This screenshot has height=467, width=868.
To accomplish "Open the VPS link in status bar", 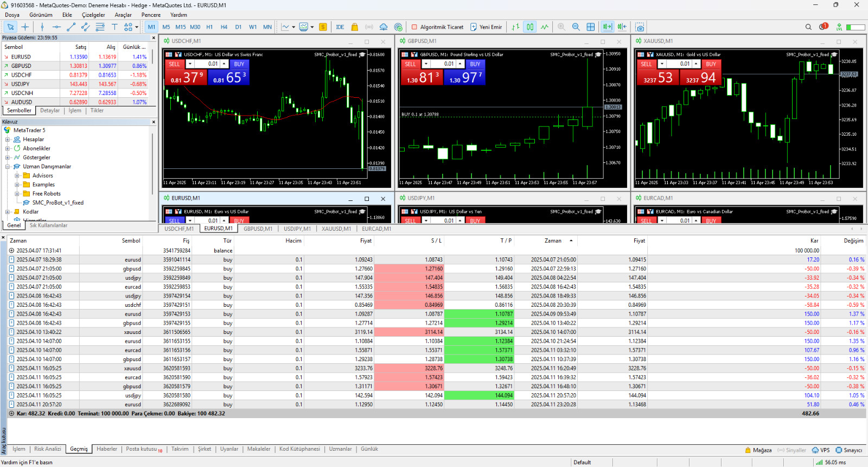I will [x=821, y=450].
